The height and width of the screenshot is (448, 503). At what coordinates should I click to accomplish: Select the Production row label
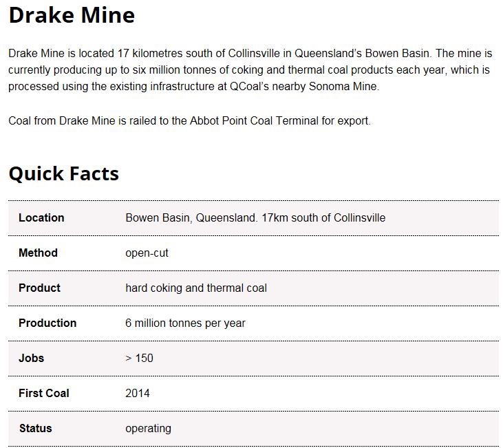47,323
